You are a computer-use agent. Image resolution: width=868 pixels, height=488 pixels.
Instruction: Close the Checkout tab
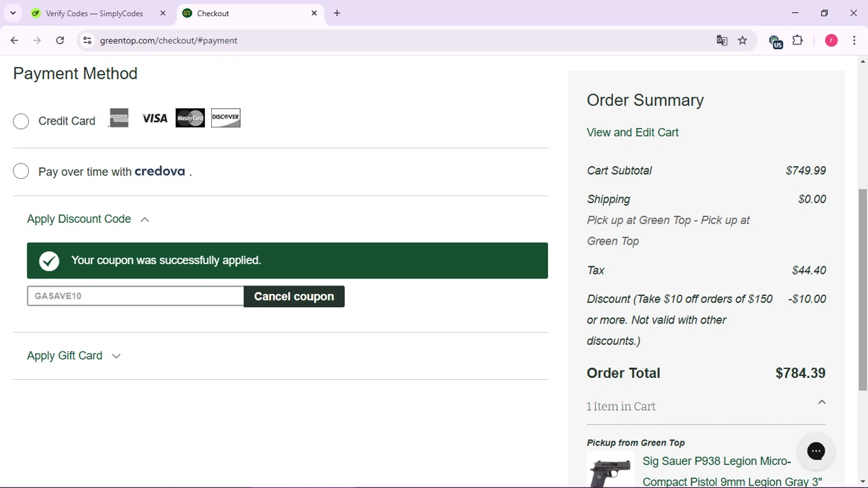314,13
